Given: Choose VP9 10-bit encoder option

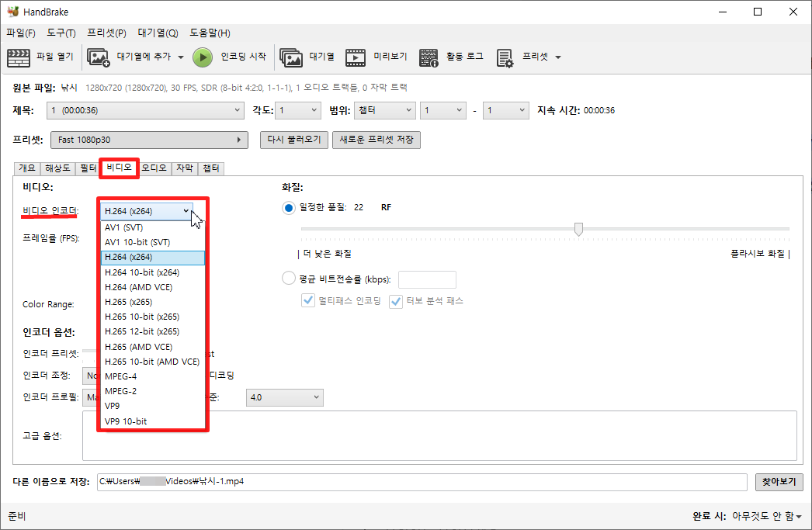Looking at the screenshot, I should click(x=153, y=421).
